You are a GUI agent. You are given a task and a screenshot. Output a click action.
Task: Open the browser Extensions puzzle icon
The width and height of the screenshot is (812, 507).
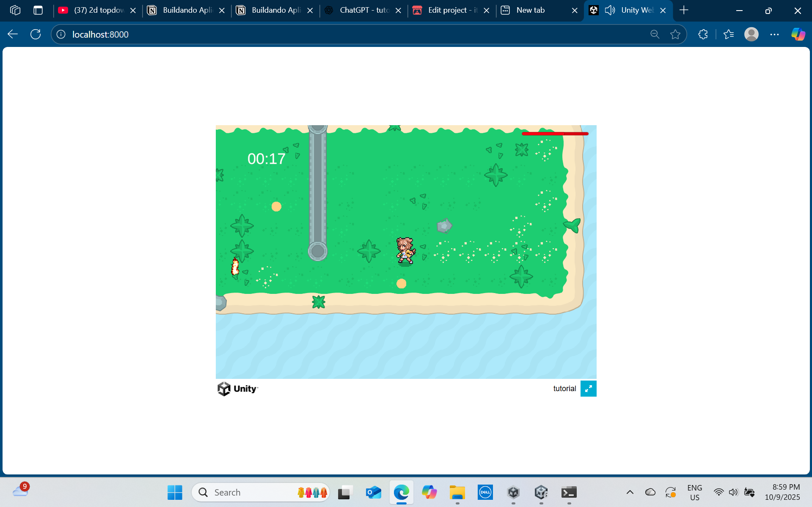[x=703, y=34]
